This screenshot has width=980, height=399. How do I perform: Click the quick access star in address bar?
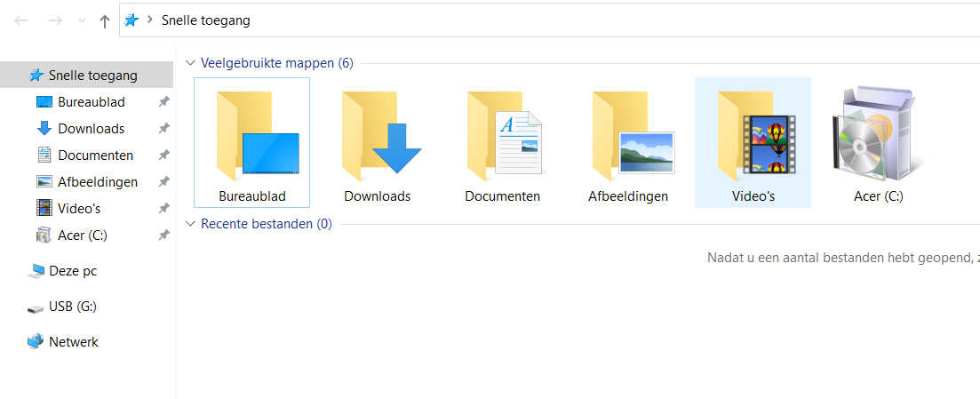point(131,20)
